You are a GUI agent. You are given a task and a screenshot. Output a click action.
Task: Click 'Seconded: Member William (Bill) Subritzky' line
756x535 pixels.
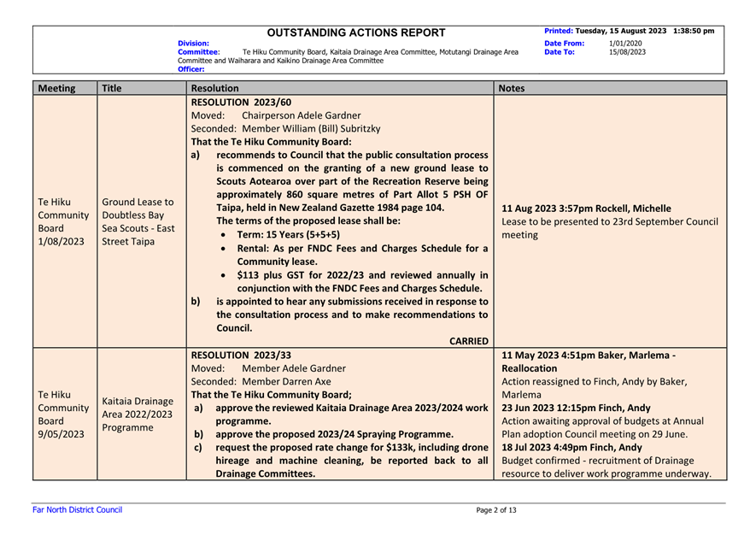285,129
